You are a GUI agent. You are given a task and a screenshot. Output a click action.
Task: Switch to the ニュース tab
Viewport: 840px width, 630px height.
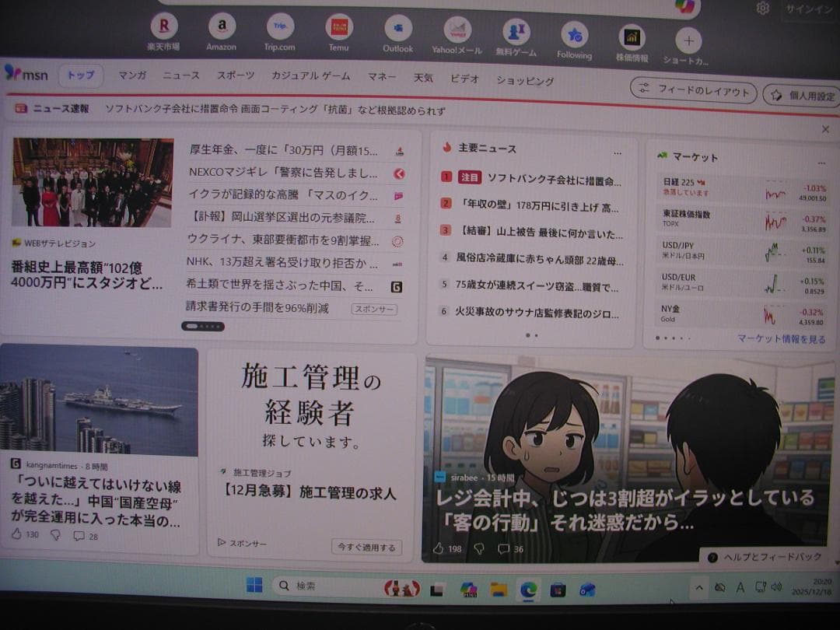tap(181, 75)
